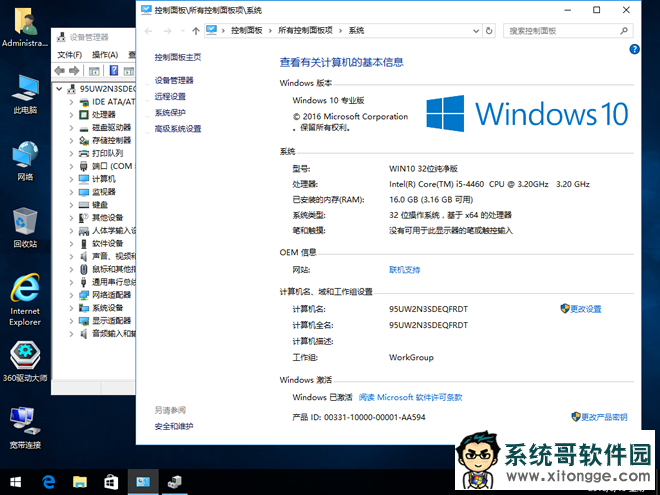660x495 pixels.
Task: Expand the IDE ATA/ATAPI node
Action: pyautogui.click(x=71, y=102)
